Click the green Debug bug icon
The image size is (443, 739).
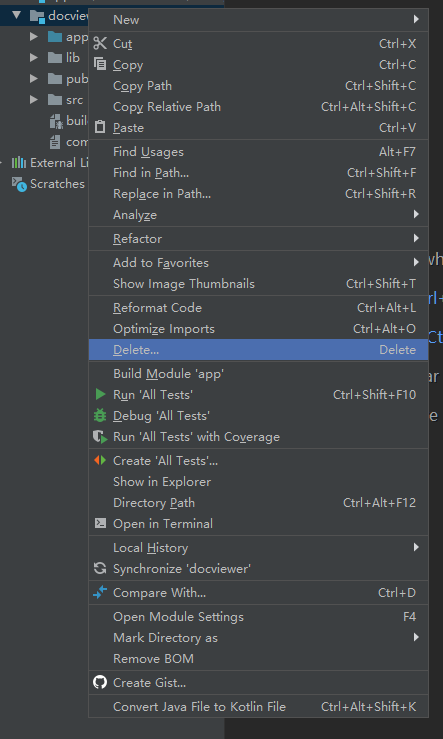100,415
